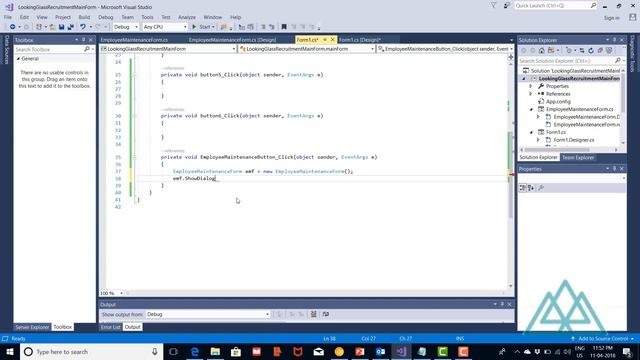Click the Collapse All icon in Solution Explorer
640x360 pixels.
(x=600, y=51)
